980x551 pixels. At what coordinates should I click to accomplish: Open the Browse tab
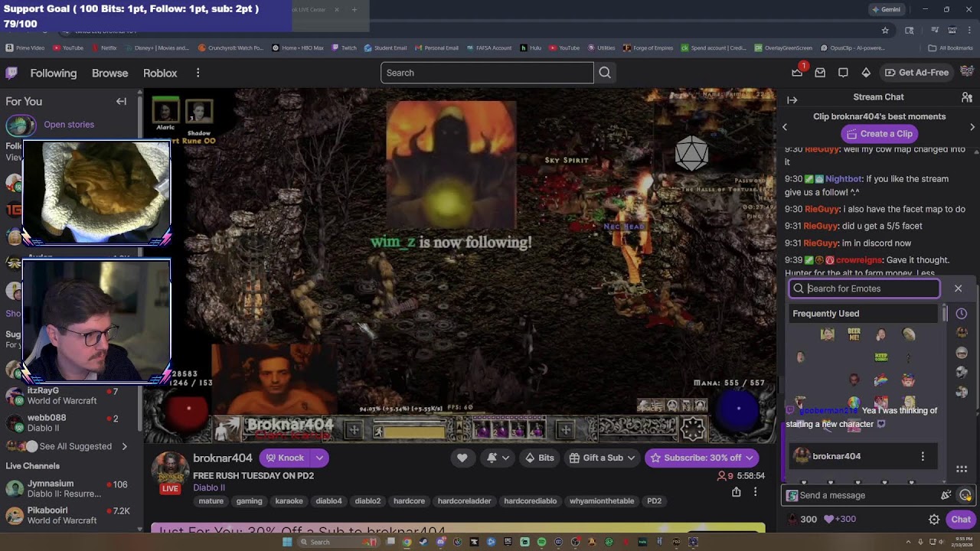tap(110, 73)
